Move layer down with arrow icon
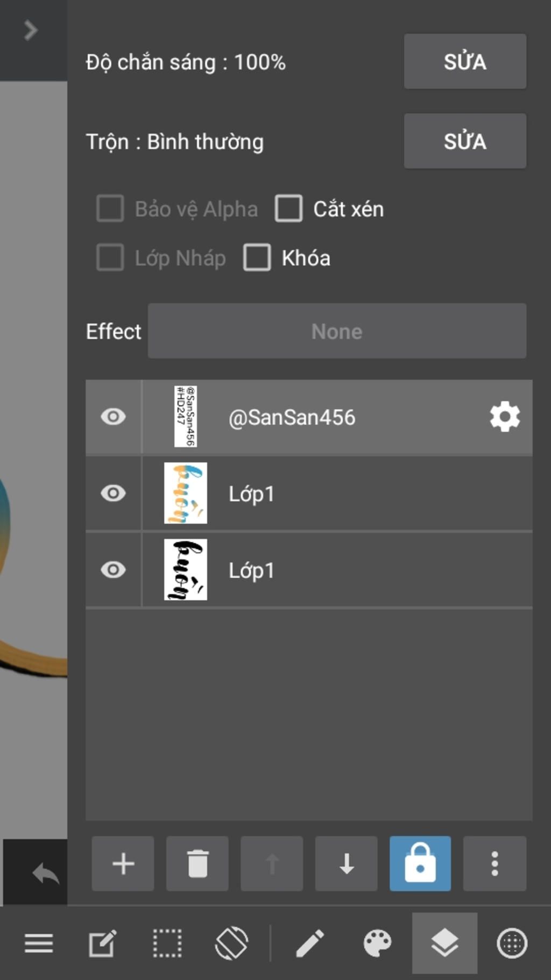 tap(347, 864)
